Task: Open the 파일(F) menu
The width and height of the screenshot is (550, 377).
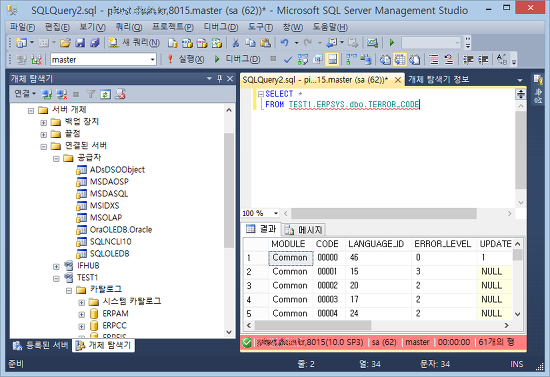Action: tap(22, 27)
